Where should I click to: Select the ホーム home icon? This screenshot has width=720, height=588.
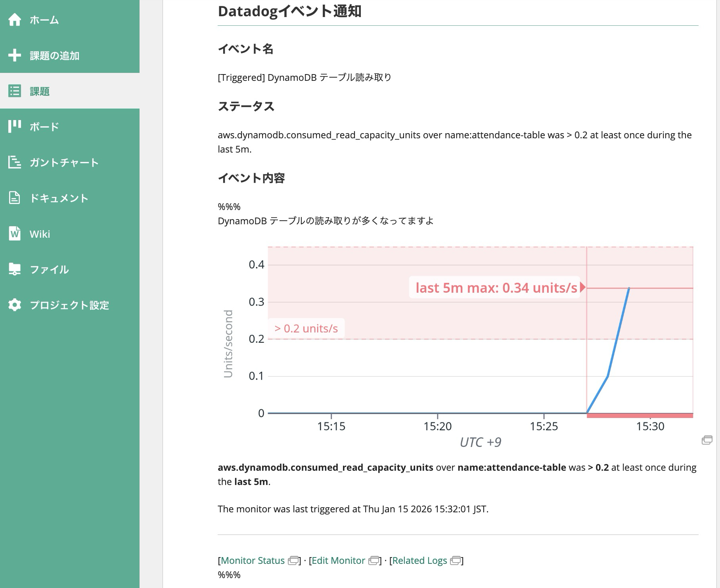point(15,20)
